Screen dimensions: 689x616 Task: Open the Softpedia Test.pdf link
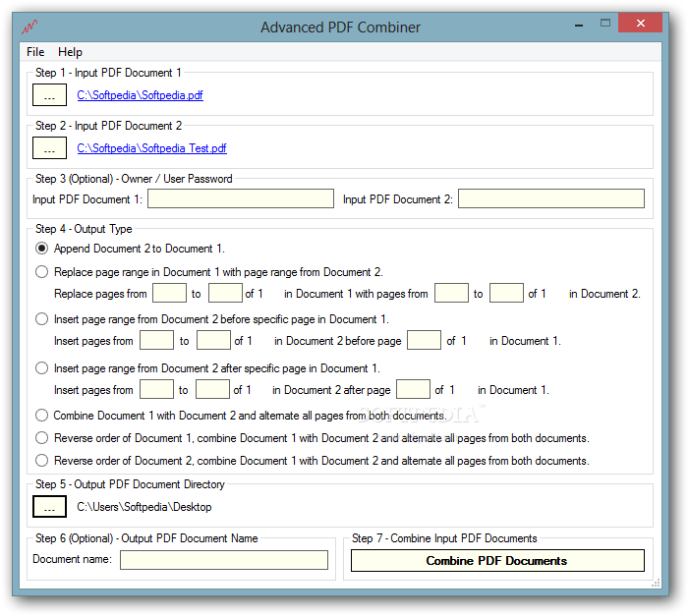click(x=151, y=148)
